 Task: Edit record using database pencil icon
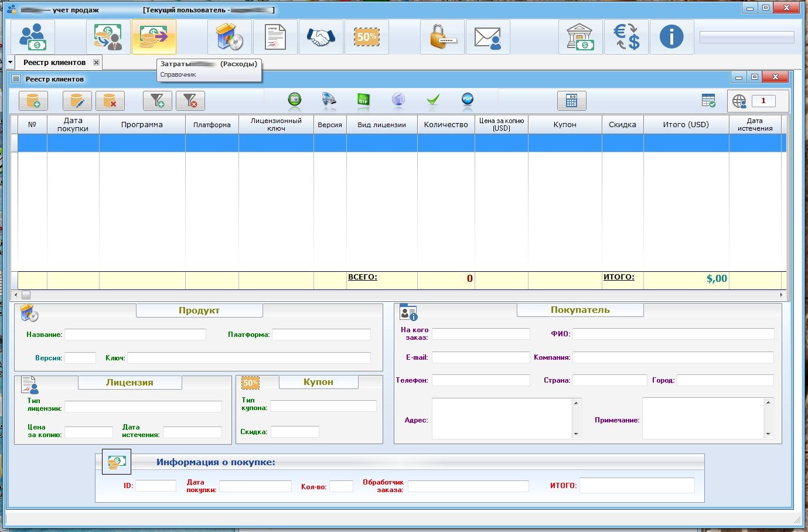tap(77, 101)
